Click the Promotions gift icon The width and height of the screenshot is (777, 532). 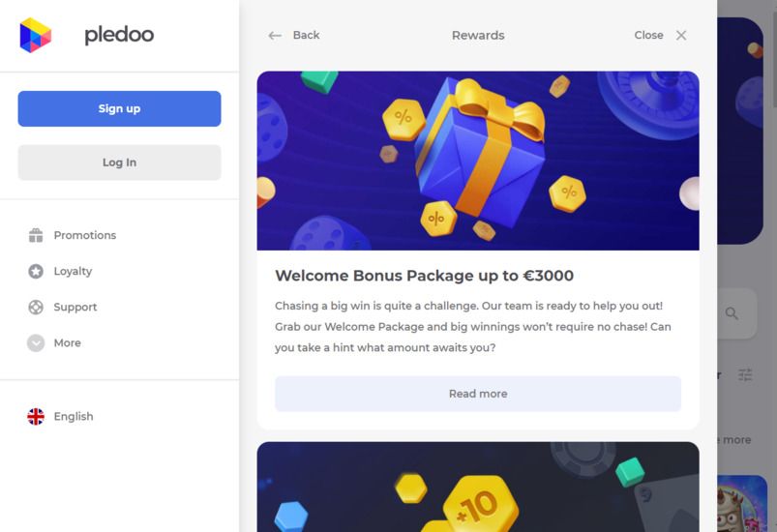[x=36, y=235]
